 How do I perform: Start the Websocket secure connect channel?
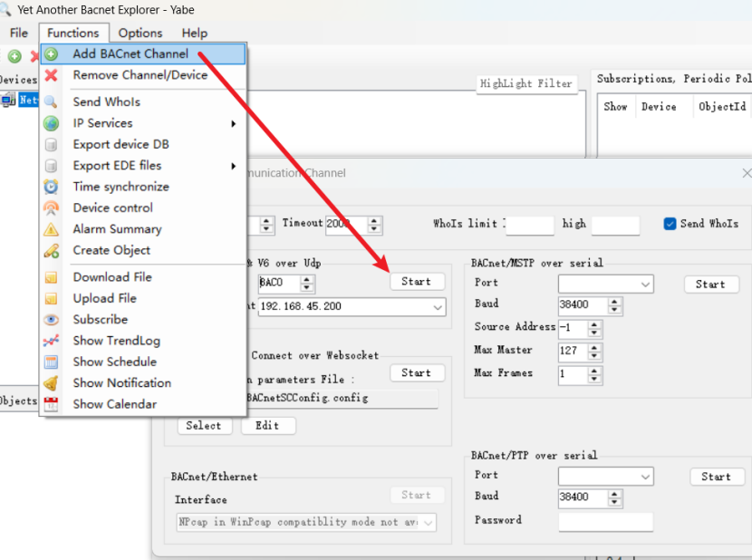point(416,372)
